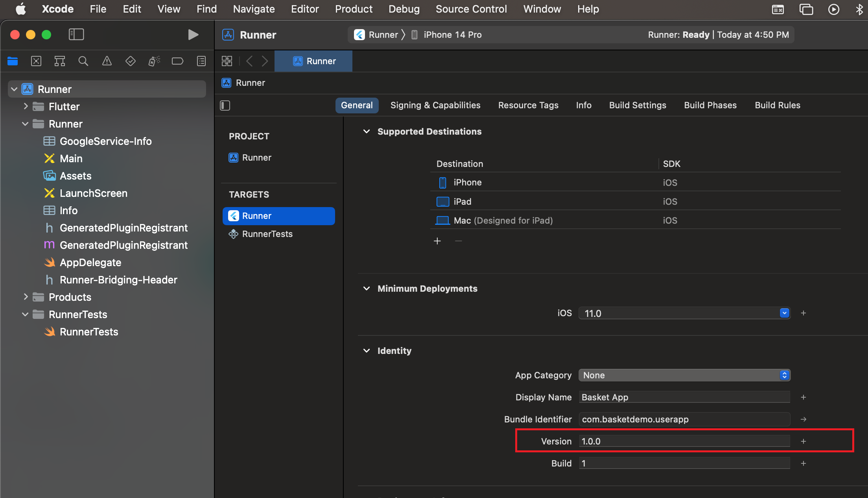
Task: Open the Editor menu
Action: coord(305,9)
